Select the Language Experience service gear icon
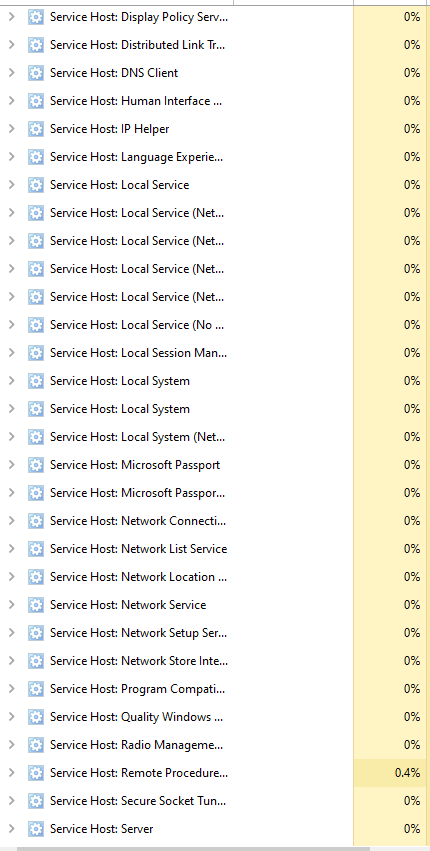 (35, 157)
